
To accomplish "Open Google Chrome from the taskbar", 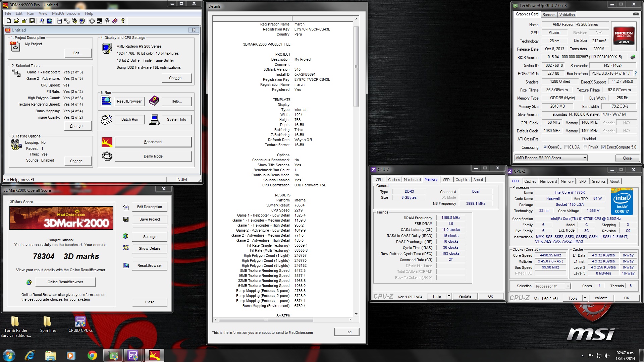I will pos(92,355).
